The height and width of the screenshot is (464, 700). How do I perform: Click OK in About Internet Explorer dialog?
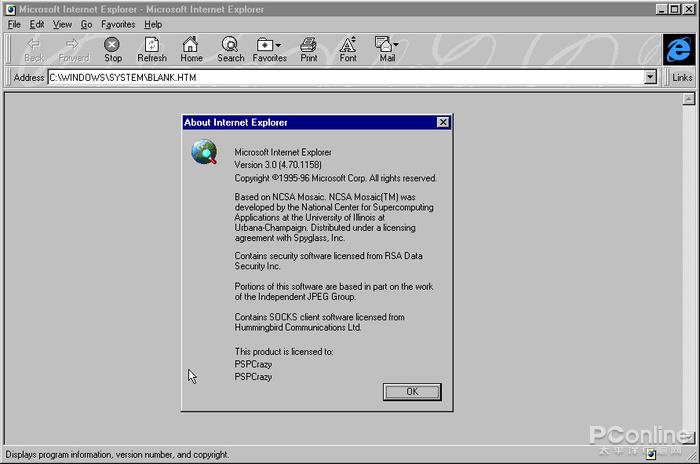click(412, 392)
